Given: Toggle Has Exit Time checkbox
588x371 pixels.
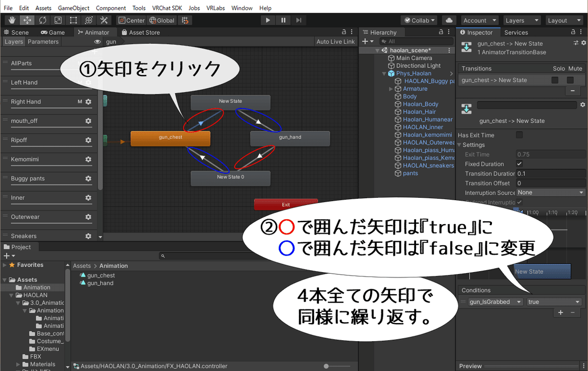Looking at the screenshot, I should 519,135.
